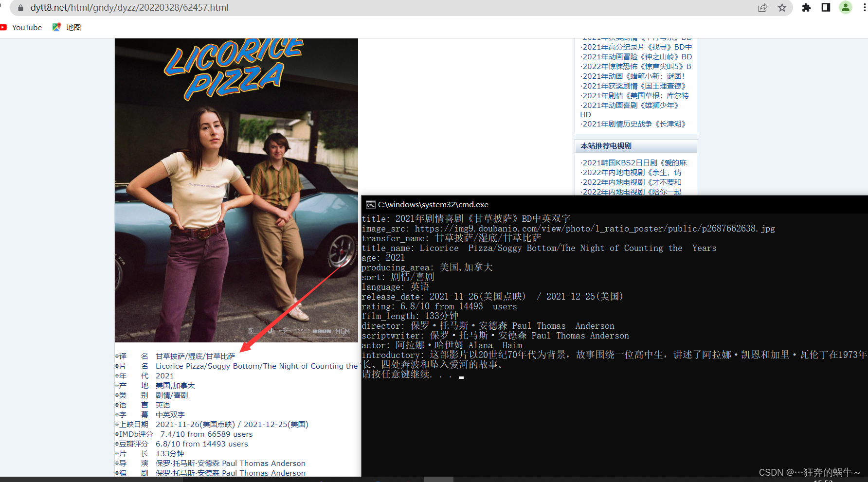Viewport: 868px width, 482px height.
Task: Open the 地图 maps bookmark
Action: [x=67, y=28]
